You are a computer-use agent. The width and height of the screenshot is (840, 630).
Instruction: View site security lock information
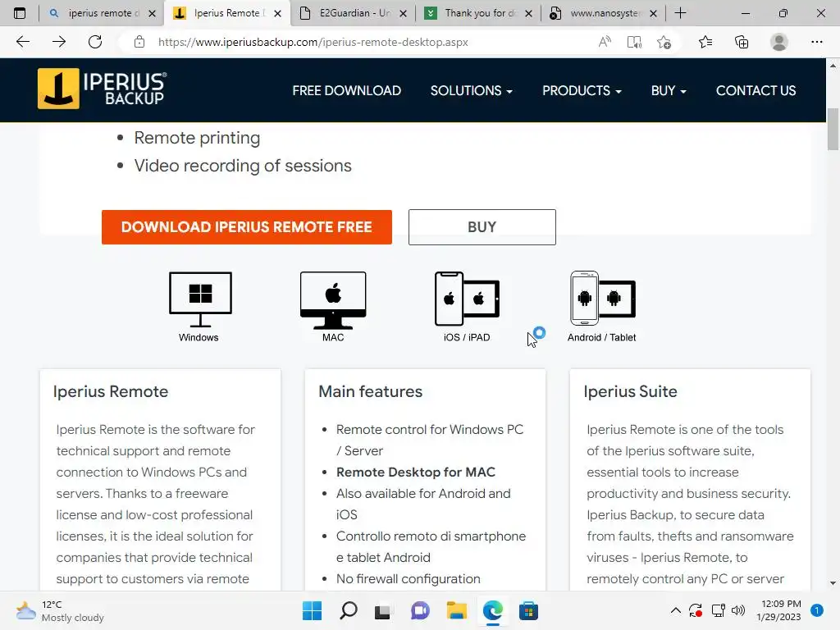tap(139, 42)
